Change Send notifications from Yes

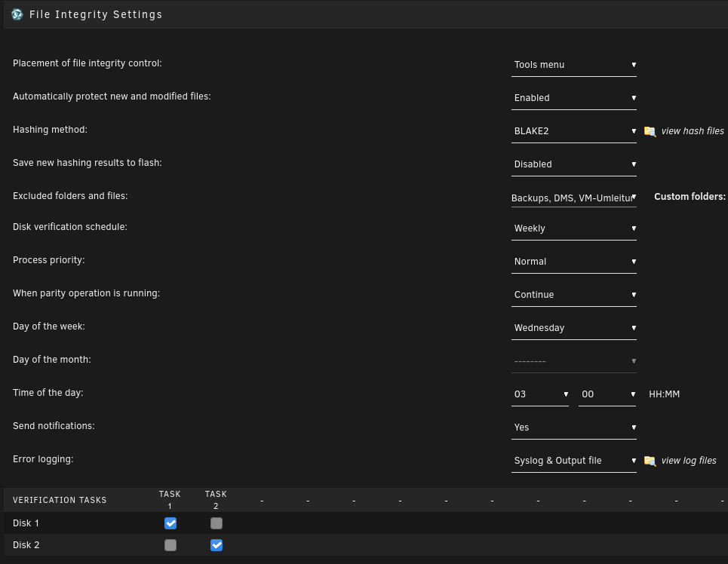574,428
